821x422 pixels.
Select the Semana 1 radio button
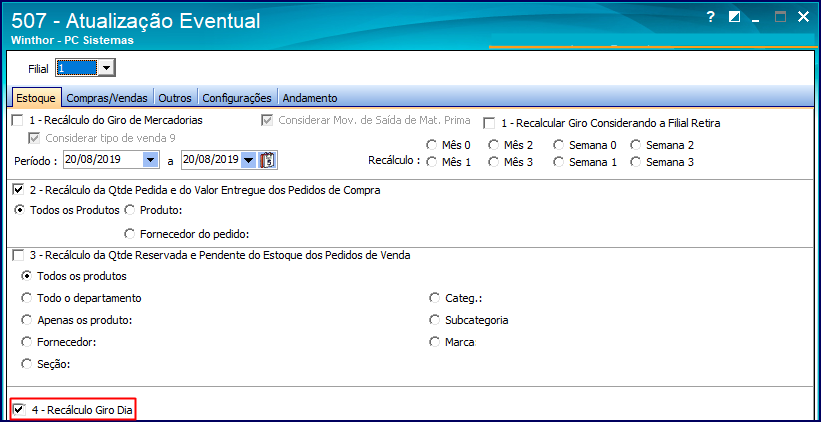click(x=559, y=162)
